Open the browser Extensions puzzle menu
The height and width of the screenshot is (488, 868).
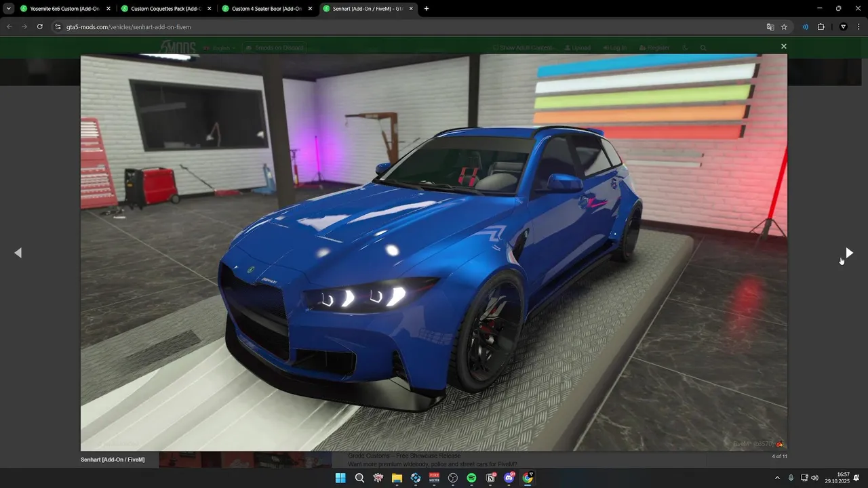coord(821,27)
